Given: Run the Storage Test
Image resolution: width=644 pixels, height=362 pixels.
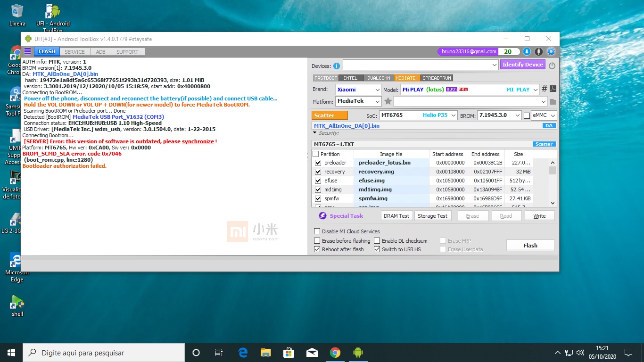Looking at the screenshot, I should tap(432, 216).
